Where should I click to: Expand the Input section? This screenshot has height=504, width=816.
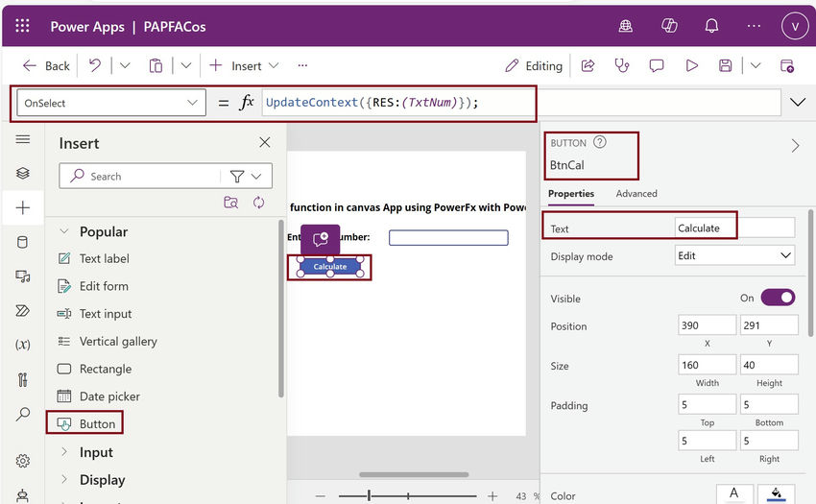(64, 452)
